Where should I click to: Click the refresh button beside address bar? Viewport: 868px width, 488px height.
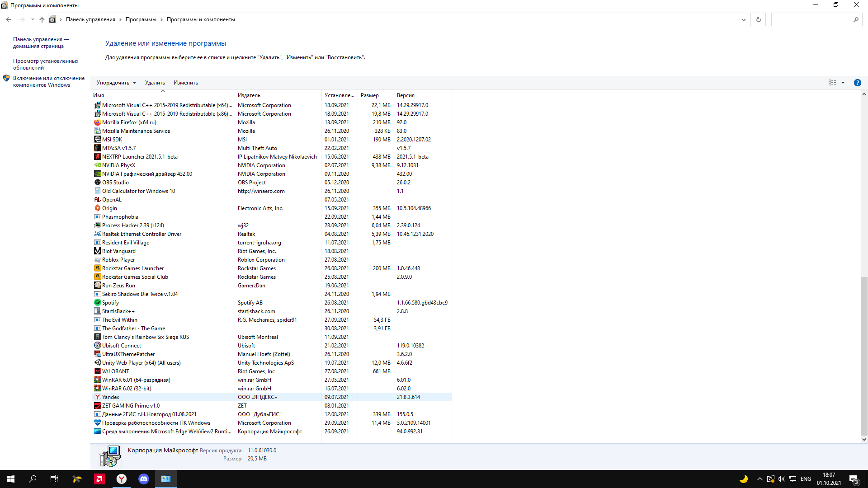click(x=758, y=20)
